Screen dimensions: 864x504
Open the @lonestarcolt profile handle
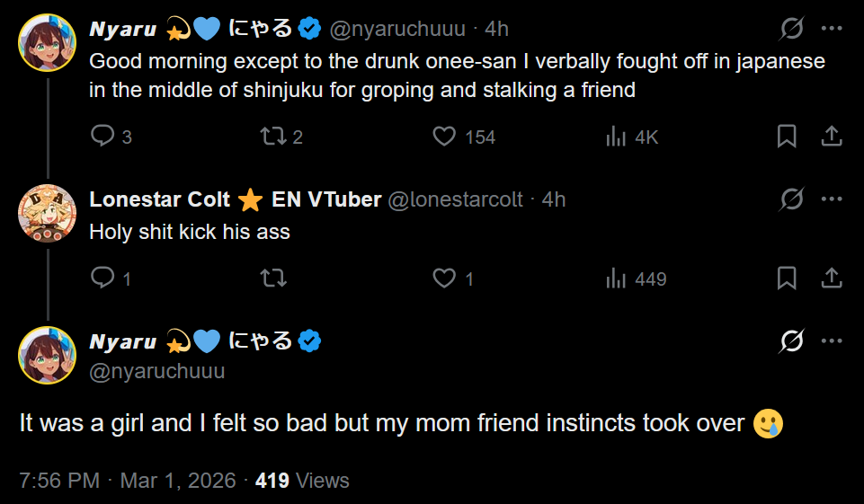point(455,199)
